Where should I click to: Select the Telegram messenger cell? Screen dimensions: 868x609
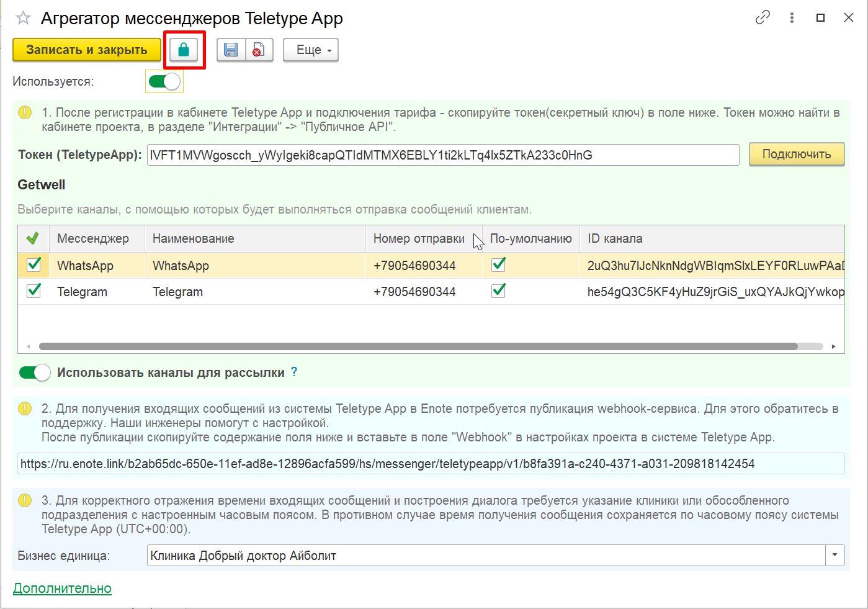[97, 292]
